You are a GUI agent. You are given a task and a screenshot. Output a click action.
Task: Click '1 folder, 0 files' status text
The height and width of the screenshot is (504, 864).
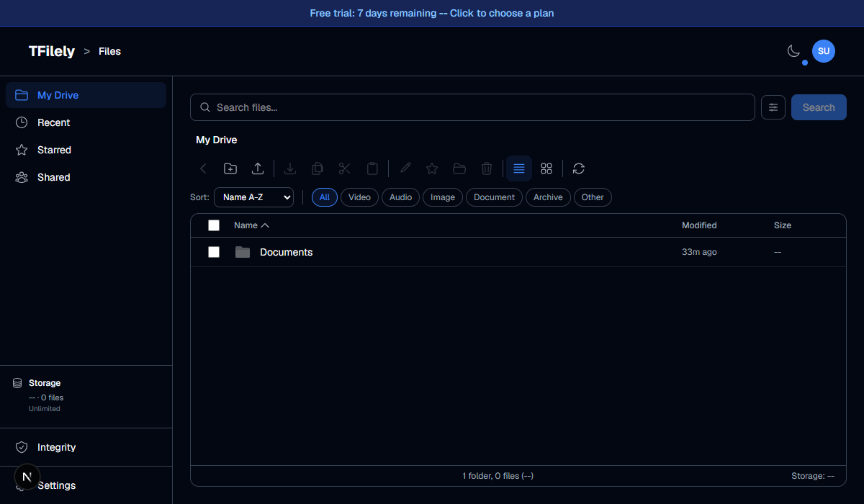498,476
